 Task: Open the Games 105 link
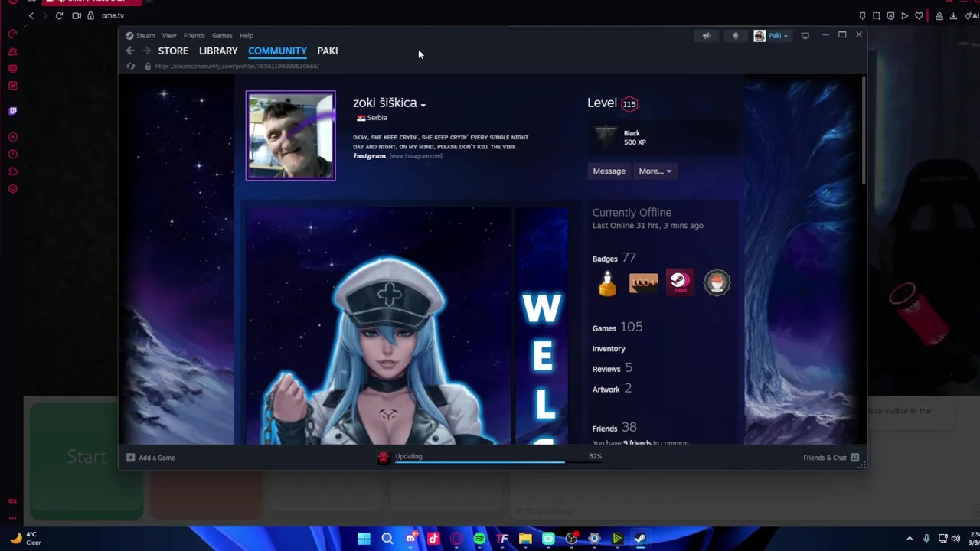pyautogui.click(x=617, y=327)
